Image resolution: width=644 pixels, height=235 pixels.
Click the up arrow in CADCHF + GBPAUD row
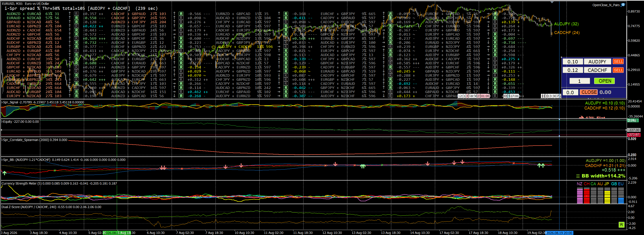(174, 14)
